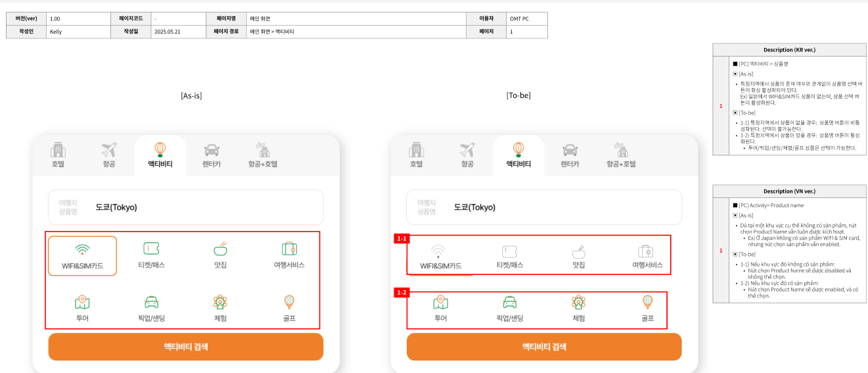Click the 작성인 header cell
The height and width of the screenshot is (373, 868).
pyautogui.click(x=26, y=32)
